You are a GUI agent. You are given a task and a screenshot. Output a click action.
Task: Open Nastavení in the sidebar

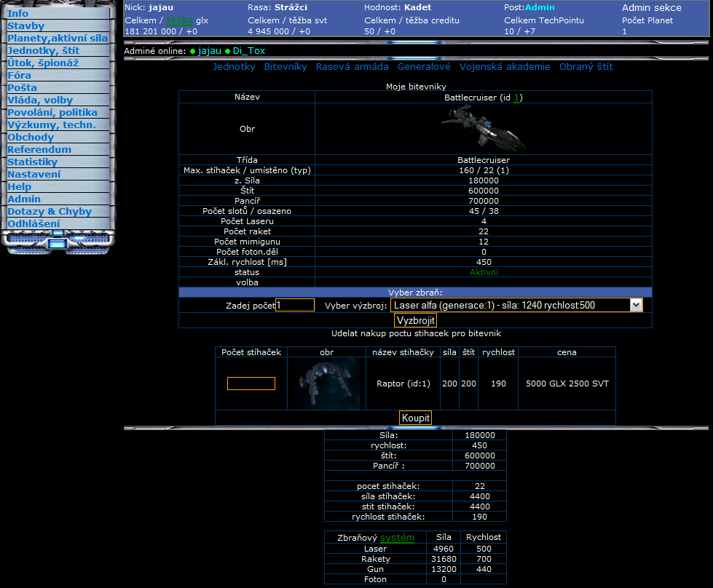click(34, 174)
